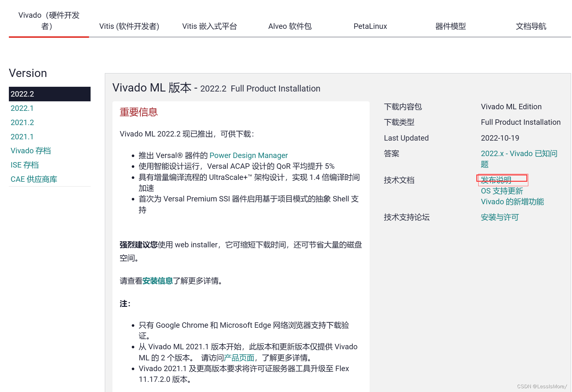The width and height of the screenshot is (572, 392).
Task: Go to the Alveo 软件包 tab
Action: click(x=290, y=26)
